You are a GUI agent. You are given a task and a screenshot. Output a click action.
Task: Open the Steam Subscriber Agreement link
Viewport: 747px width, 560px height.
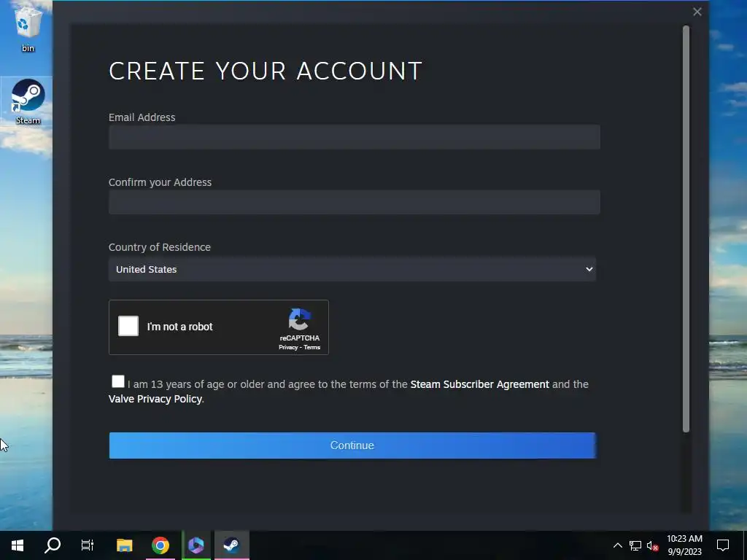coord(480,384)
